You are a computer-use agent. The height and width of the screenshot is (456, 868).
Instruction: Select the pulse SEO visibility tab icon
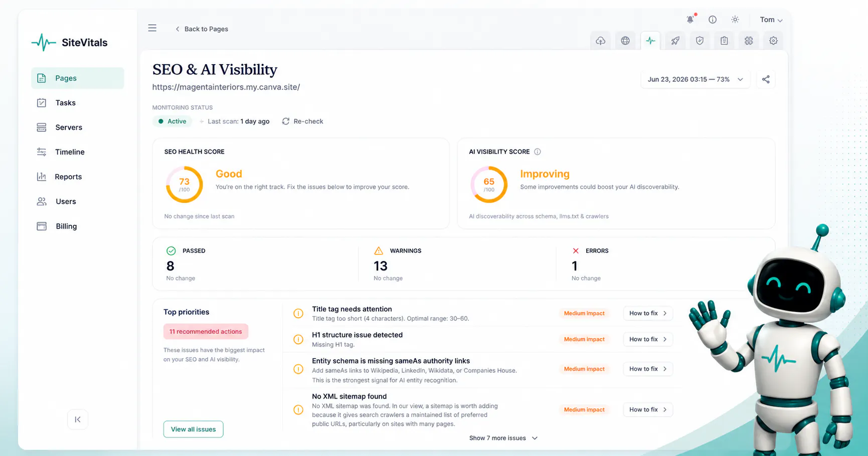(x=650, y=41)
